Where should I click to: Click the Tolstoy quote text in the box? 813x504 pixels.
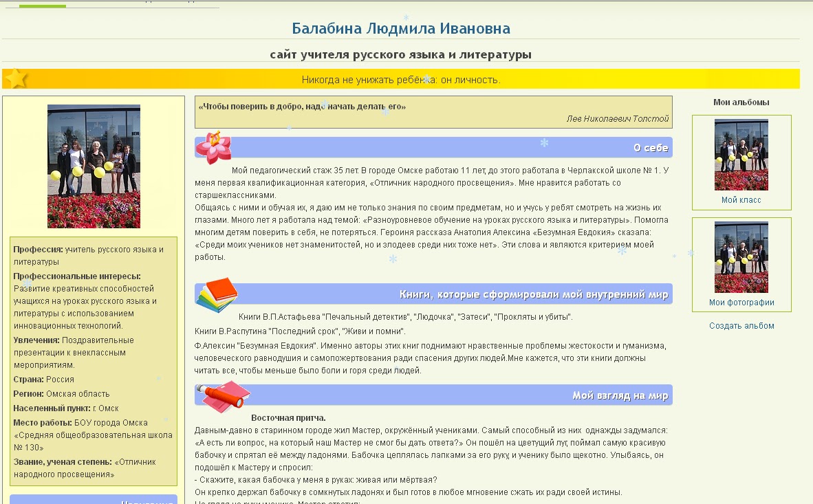point(302,107)
